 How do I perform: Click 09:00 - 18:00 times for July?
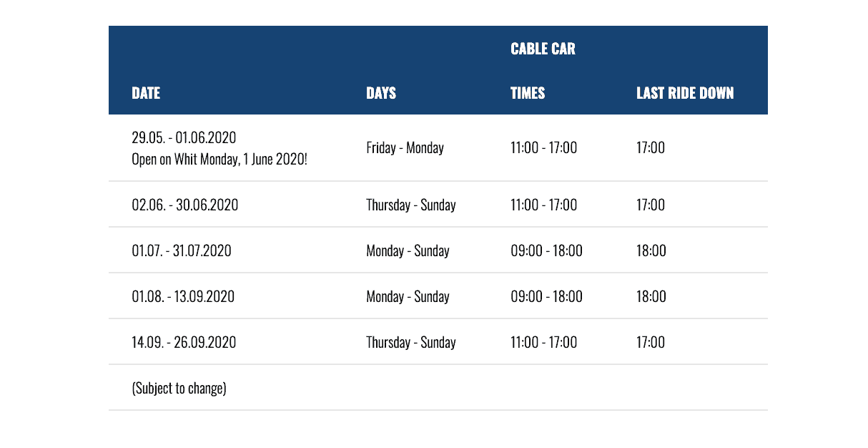(x=546, y=251)
